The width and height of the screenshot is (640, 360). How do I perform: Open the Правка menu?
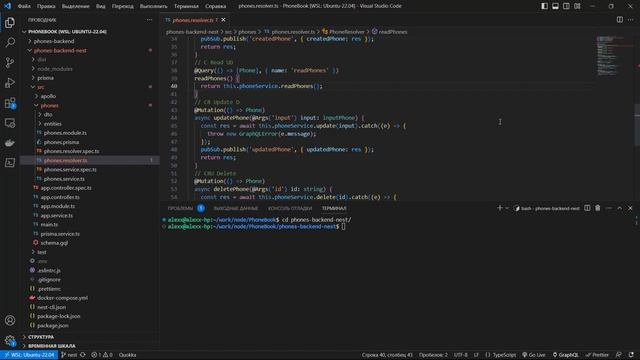(46, 6)
